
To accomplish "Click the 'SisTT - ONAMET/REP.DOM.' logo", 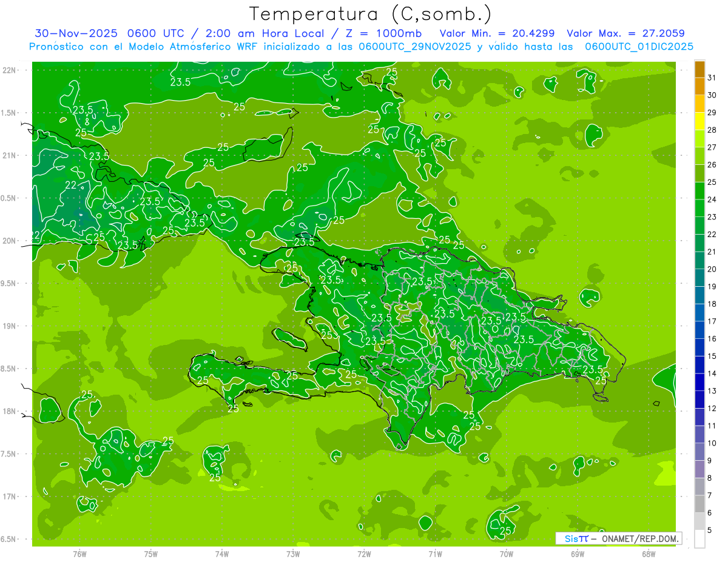I will [618, 538].
